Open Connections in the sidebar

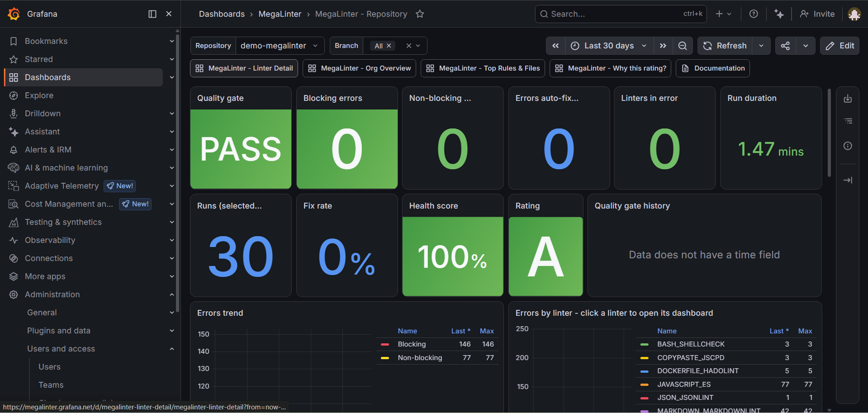[49, 258]
